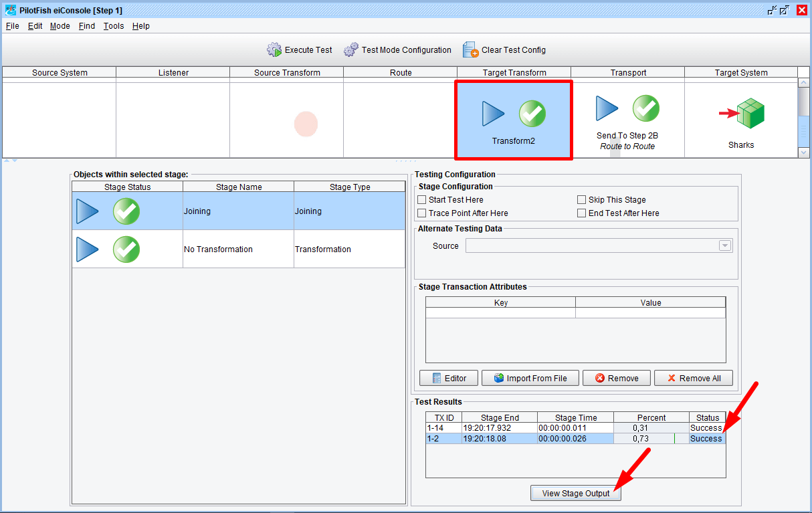Screen dimensions: 812x513
Task: Click the No Transformation stage name cell
Action: tap(239, 249)
